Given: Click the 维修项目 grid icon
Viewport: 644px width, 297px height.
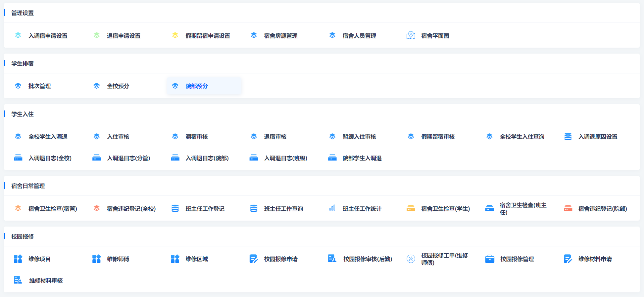Looking at the screenshot, I should (x=18, y=259).
